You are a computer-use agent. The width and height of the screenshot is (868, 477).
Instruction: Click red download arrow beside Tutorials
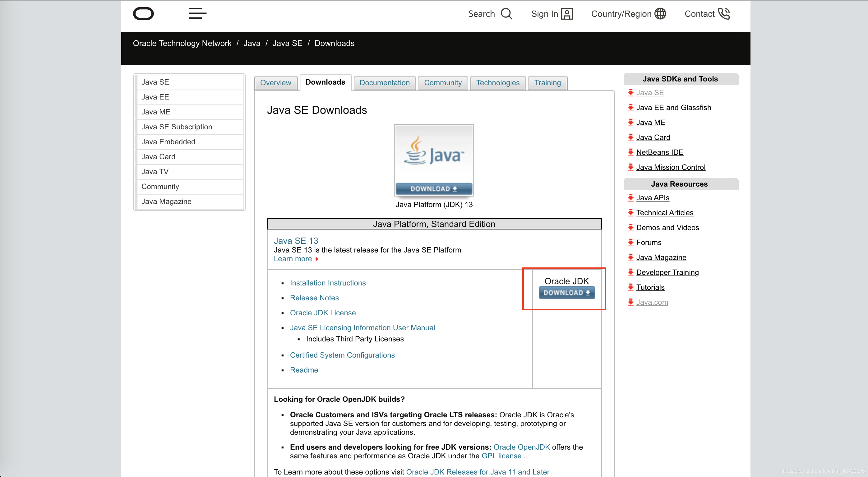(x=630, y=287)
